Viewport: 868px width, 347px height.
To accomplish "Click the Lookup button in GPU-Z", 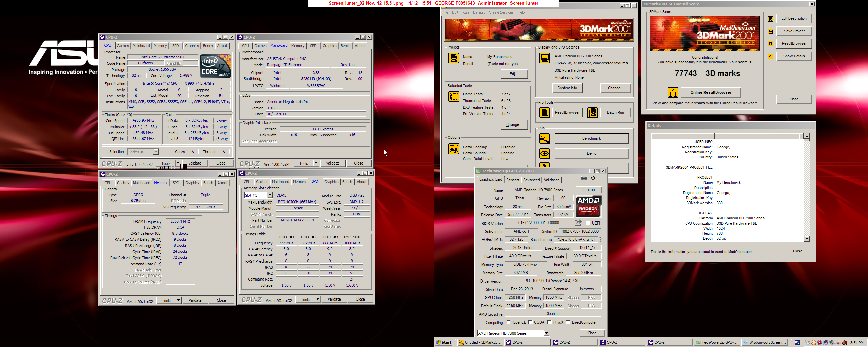I will 589,190.
